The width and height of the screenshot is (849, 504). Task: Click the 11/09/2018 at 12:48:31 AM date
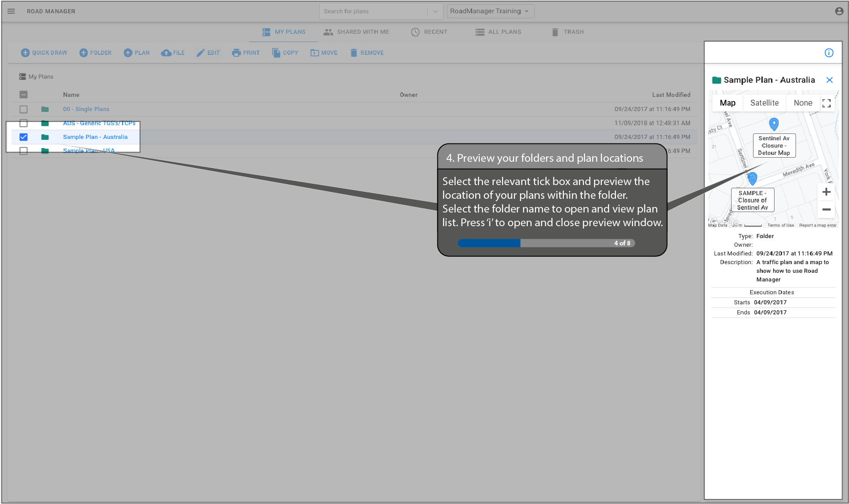coord(652,123)
